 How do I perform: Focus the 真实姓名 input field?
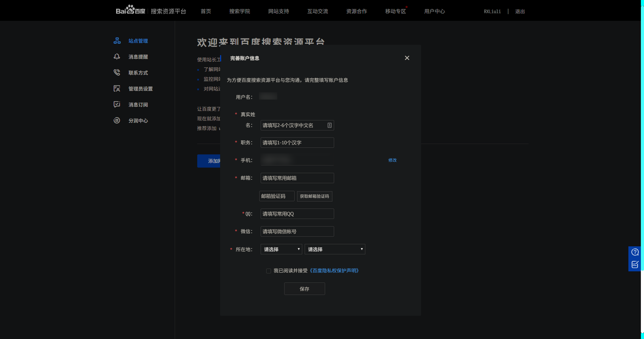click(x=297, y=125)
